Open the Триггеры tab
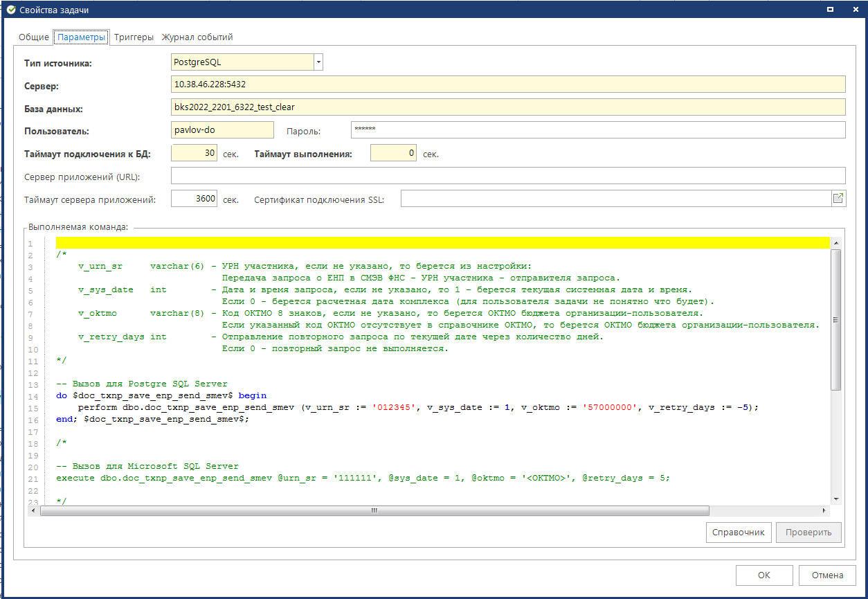 tap(134, 37)
